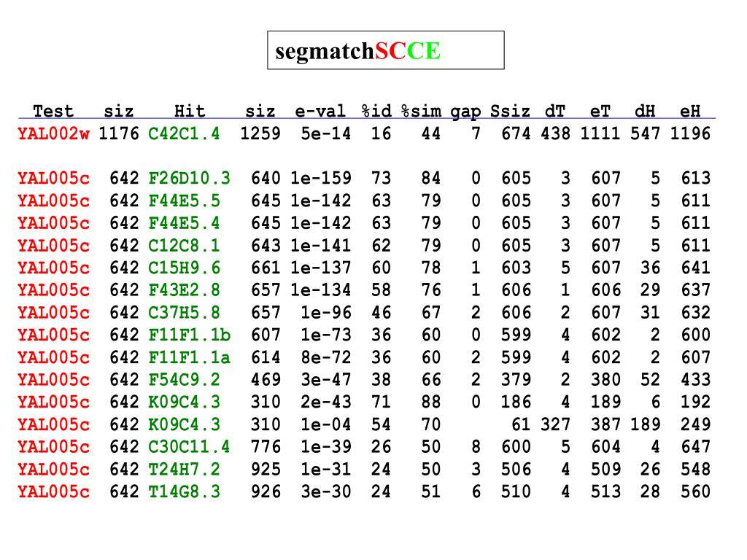Click the e-value 1e-73
The image size is (747, 560).
[x=325, y=335]
